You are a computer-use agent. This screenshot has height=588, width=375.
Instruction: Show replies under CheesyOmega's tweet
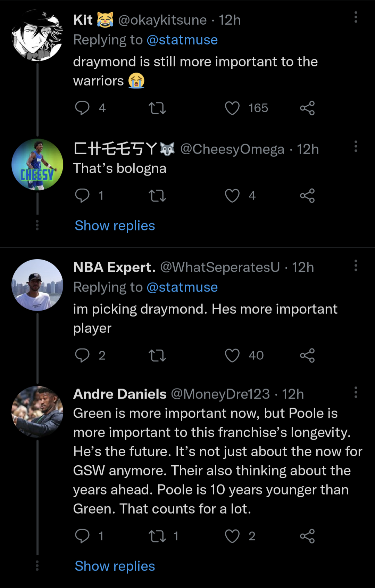(115, 226)
